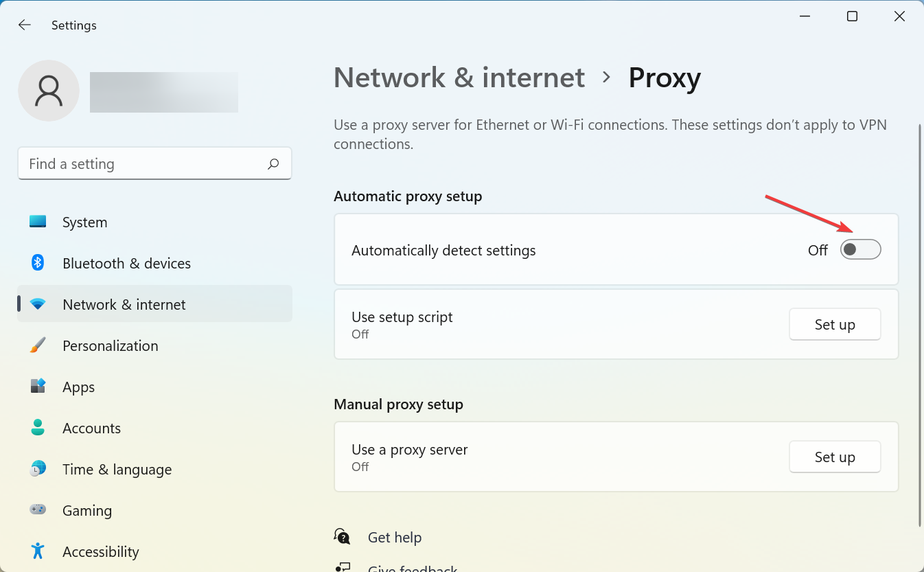Click the Apps icon in sidebar
The image size is (924, 572).
tap(38, 387)
